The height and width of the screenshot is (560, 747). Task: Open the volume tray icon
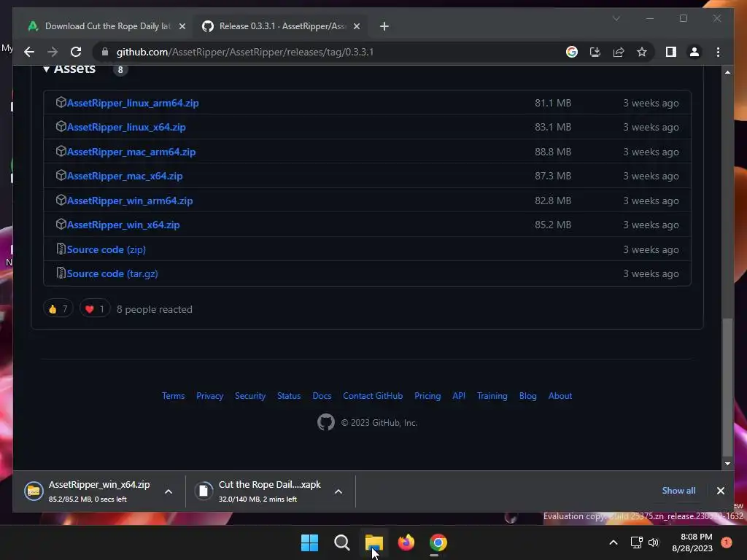click(x=653, y=542)
